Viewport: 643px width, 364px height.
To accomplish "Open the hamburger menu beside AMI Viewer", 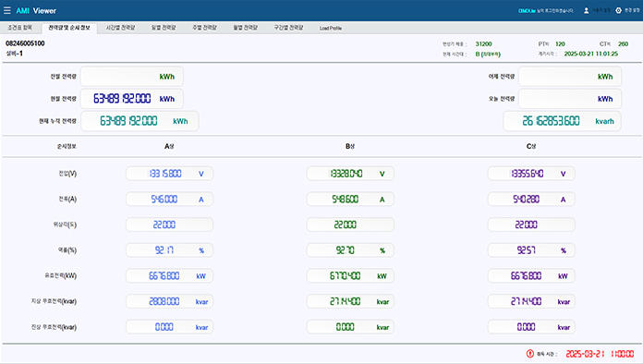I will tap(7, 10).
